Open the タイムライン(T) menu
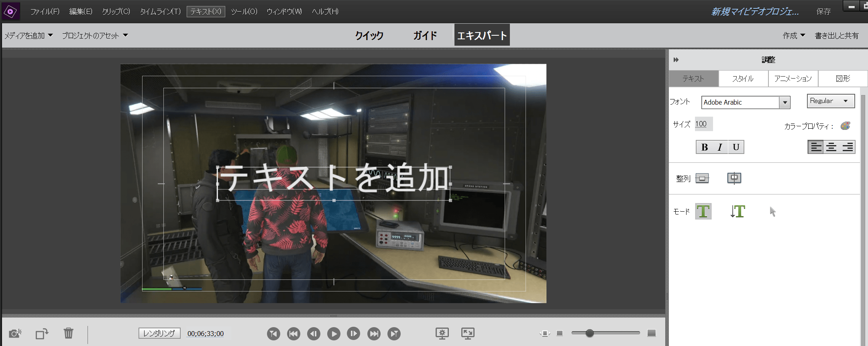Viewport: 868px width, 346px height. (x=160, y=12)
